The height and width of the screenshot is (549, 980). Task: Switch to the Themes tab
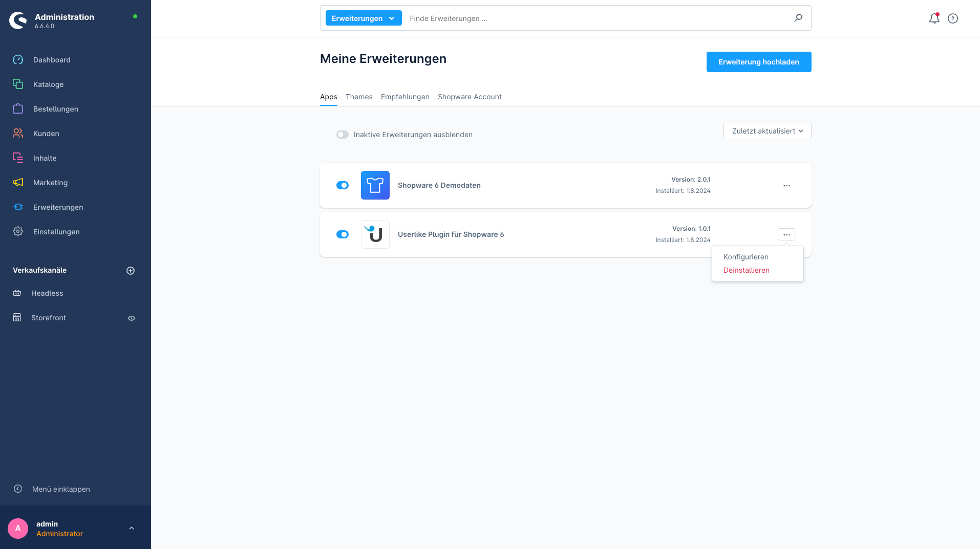(359, 97)
